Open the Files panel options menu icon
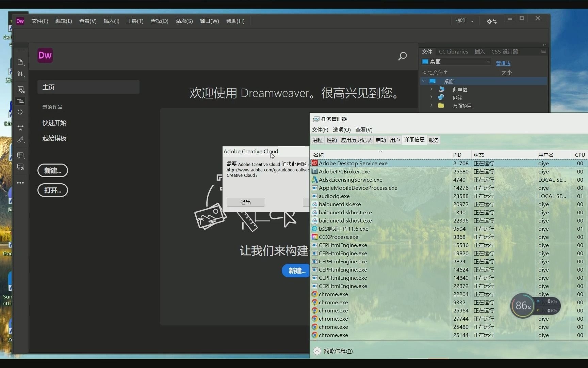Screen dimensions: 588x368 coord(543,51)
